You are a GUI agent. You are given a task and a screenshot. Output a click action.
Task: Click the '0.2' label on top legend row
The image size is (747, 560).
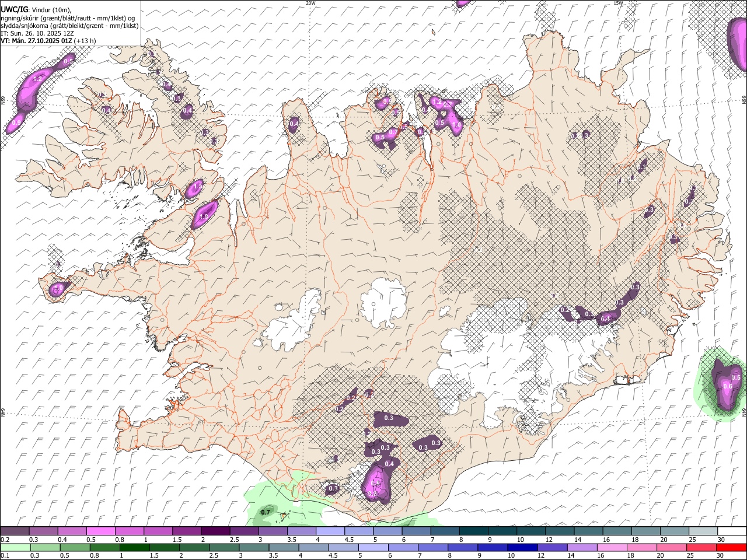[5, 540]
